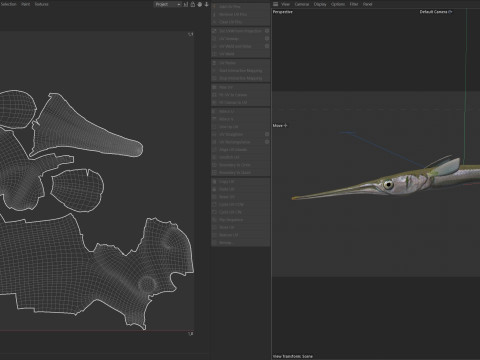The width and height of the screenshot is (480, 360).
Task: Open the Textures menu
Action: tap(42, 4)
